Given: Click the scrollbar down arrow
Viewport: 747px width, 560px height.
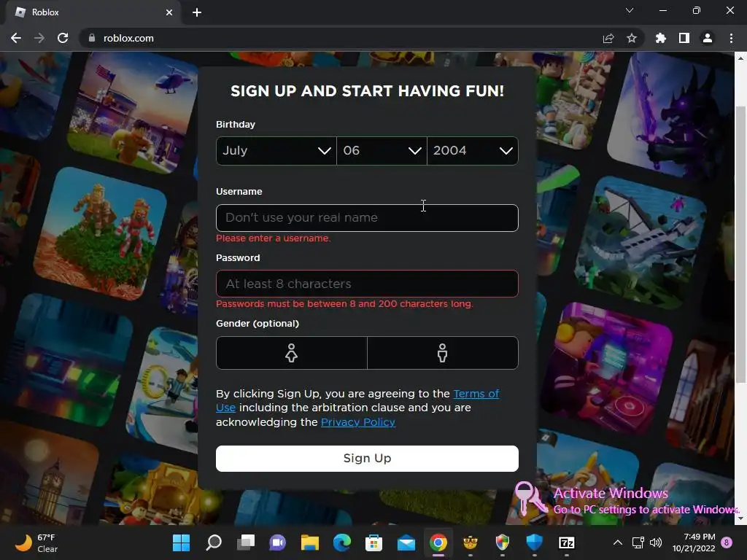Looking at the screenshot, I should pos(740,518).
